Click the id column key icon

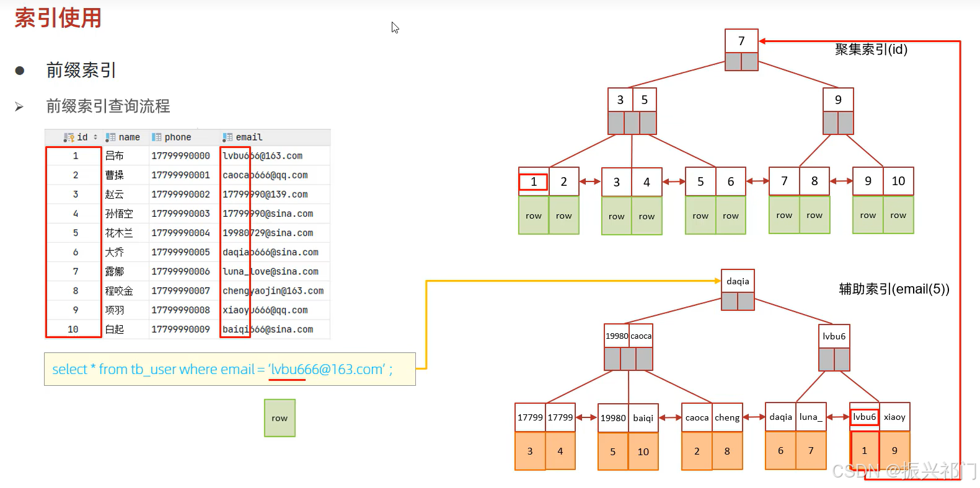[69, 137]
